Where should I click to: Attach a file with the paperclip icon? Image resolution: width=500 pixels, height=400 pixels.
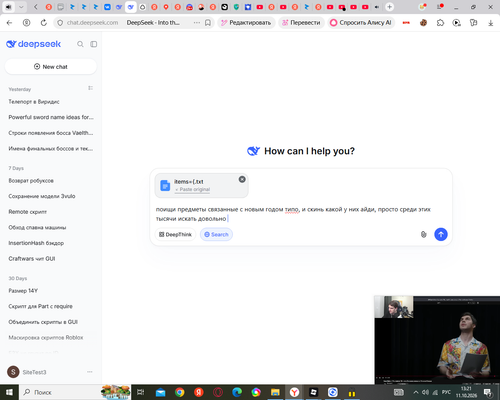tap(423, 234)
